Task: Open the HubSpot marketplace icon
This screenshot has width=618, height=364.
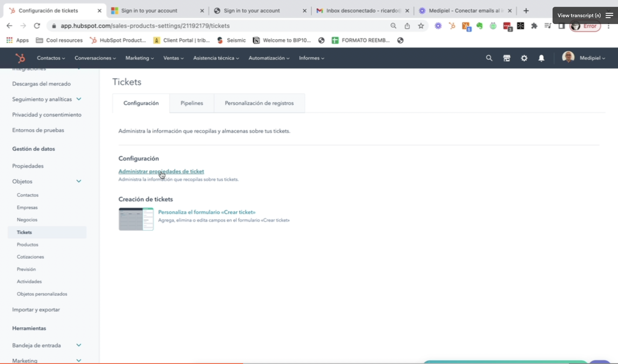Action: click(x=507, y=58)
